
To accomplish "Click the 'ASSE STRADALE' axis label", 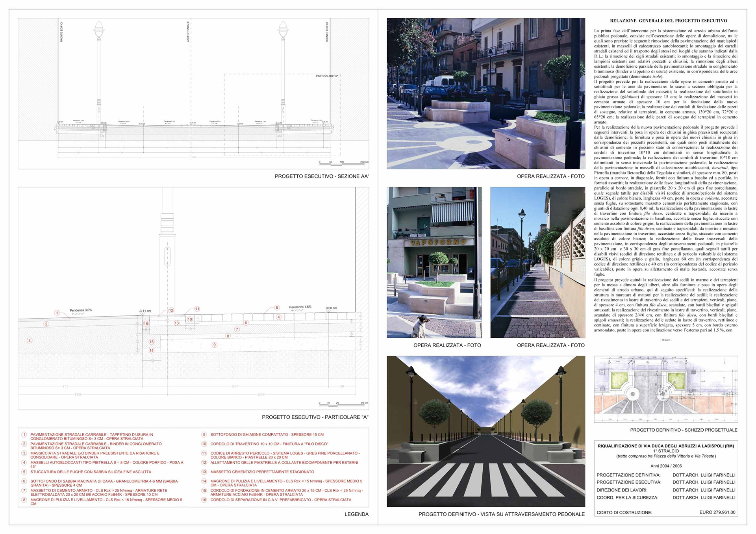I will click(188, 32).
